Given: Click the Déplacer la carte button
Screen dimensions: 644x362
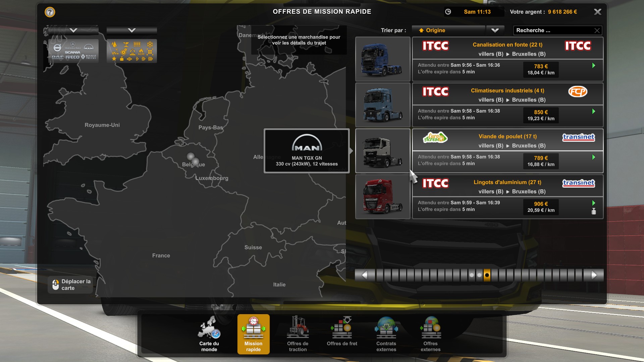Looking at the screenshot, I should (70, 285).
